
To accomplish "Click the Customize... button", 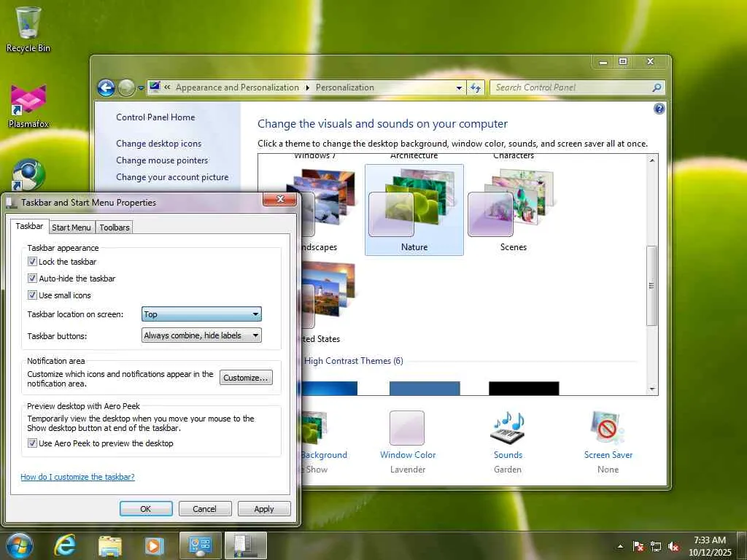I will click(x=247, y=378).
